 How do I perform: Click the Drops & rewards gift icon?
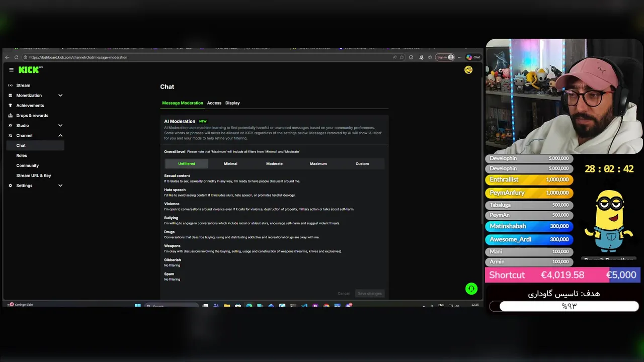[x=11, y=116]
